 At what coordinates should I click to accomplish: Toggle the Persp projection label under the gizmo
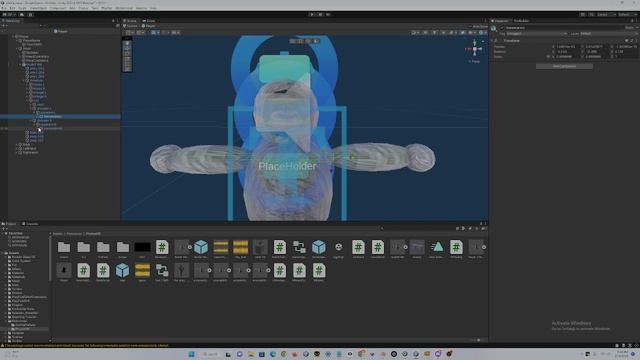(x=475, y=61)
